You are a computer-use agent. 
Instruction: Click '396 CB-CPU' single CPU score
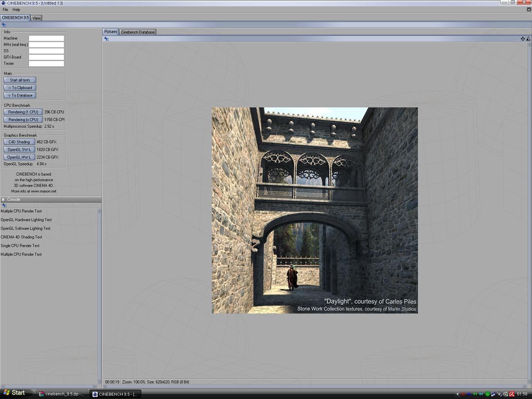[54, 112]
